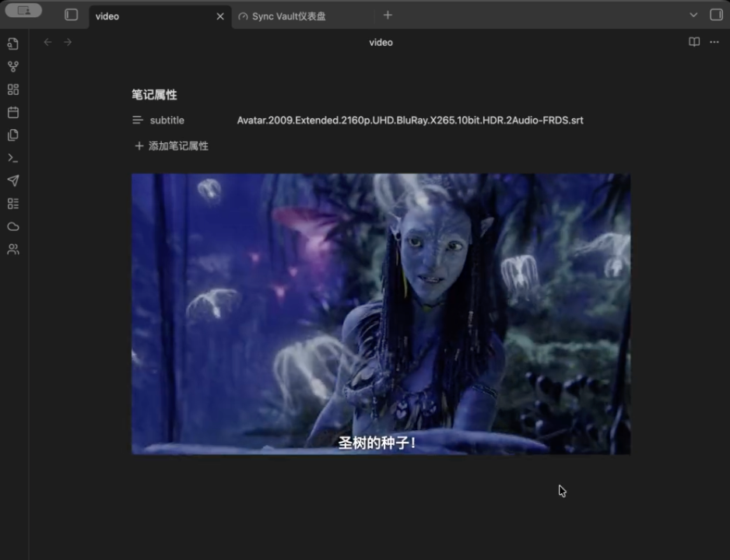The height and width of the screenshot is (560, 730).
Task: Click the subtitle property type icon
Action: click(x=138, y=121)
